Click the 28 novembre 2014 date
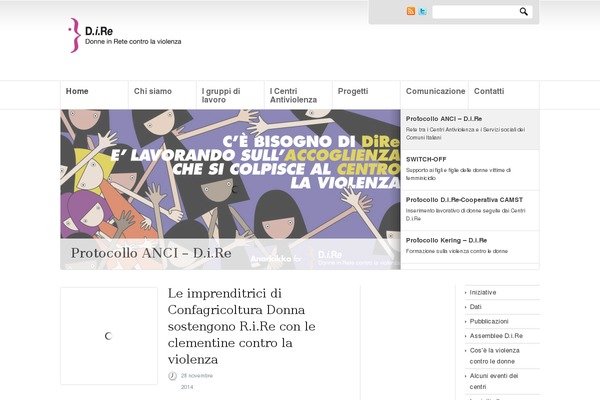Screen dimensions: 600x400 197,381
